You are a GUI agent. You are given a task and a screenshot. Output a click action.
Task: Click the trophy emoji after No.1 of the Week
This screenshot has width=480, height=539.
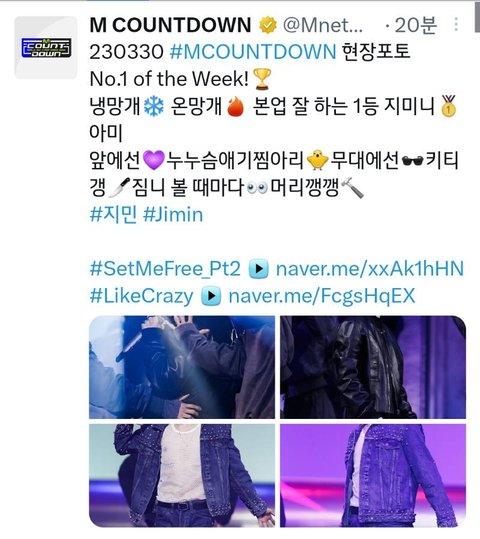click(x=262, y=79)
